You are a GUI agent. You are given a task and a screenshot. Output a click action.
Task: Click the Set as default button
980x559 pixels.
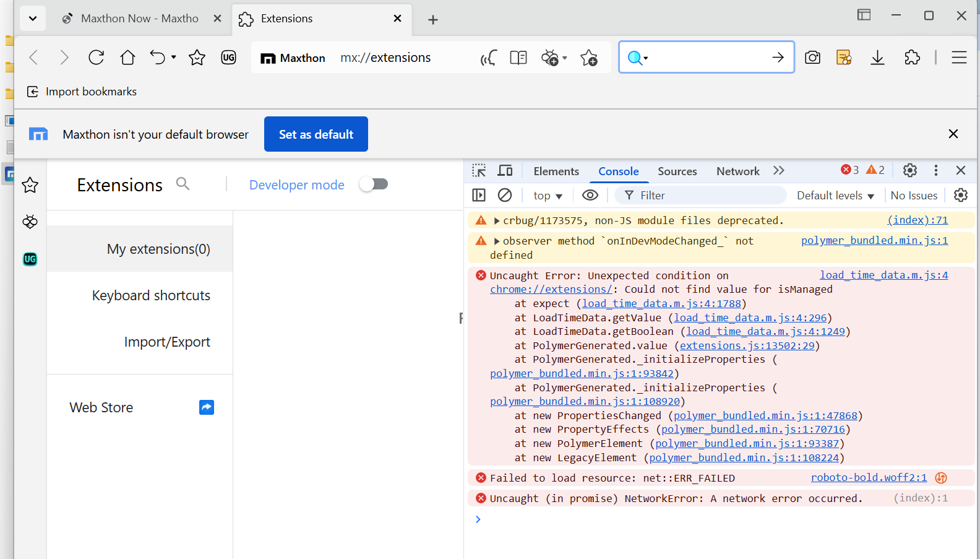coord(316,134)
